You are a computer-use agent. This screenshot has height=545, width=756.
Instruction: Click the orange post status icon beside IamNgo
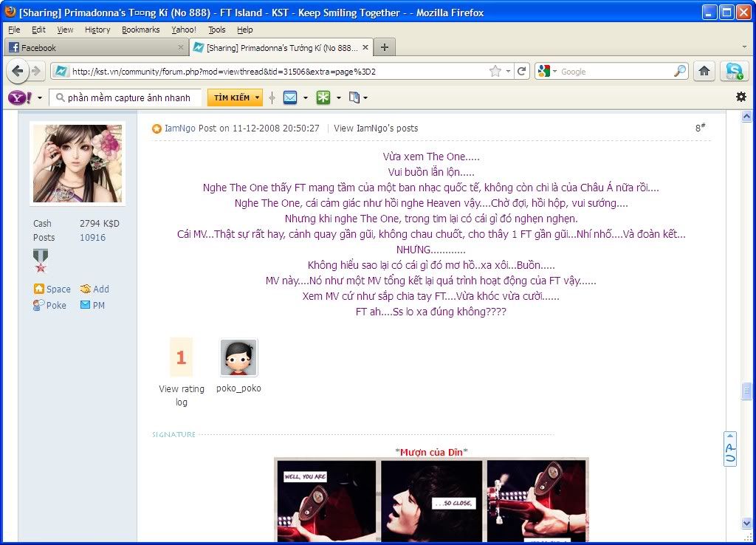coord(157,128)
